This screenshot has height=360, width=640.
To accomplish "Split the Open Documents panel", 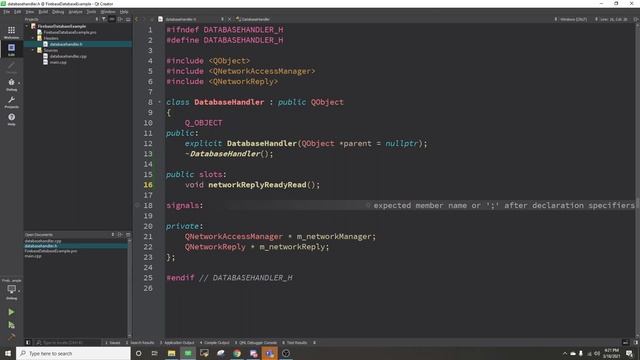I will (x=120, y=235).
